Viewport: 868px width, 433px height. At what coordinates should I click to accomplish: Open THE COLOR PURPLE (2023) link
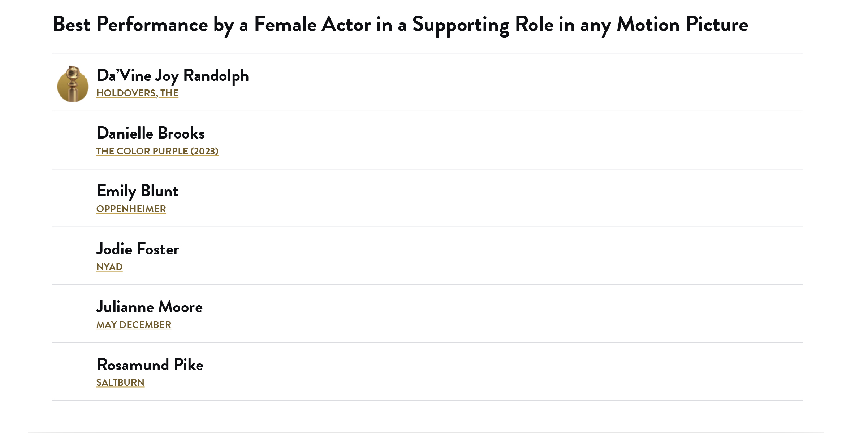point(157,151)
